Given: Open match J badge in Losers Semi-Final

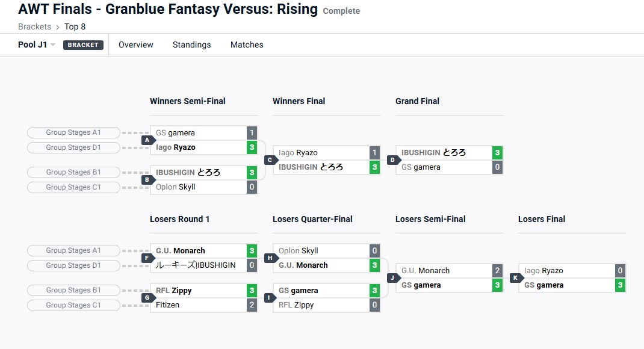Looking at the screenshot, I should (x=392, y=278).
